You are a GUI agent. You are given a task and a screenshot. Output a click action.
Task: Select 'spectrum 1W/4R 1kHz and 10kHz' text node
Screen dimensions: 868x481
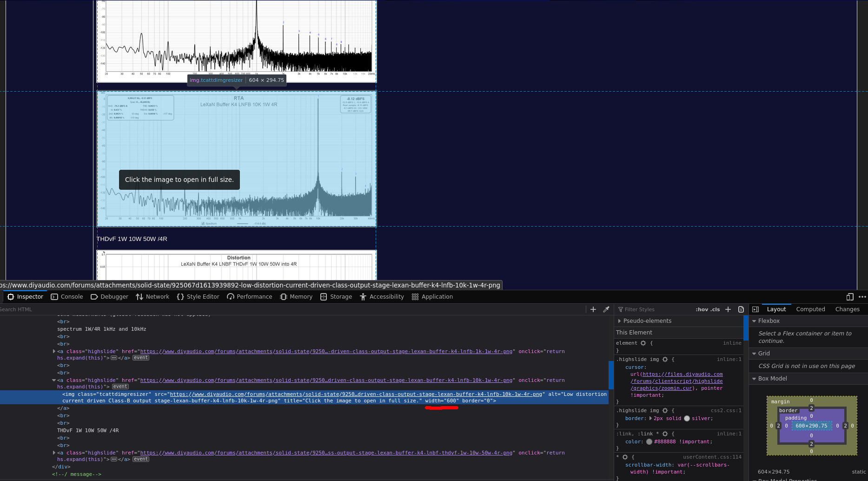102,329
